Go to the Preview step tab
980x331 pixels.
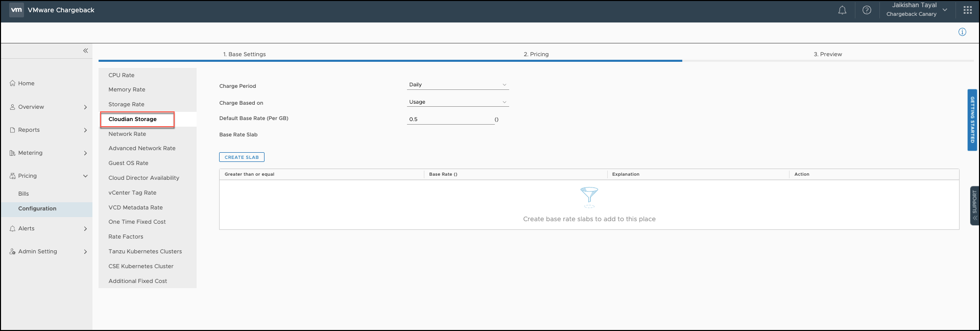pos(827,54)
